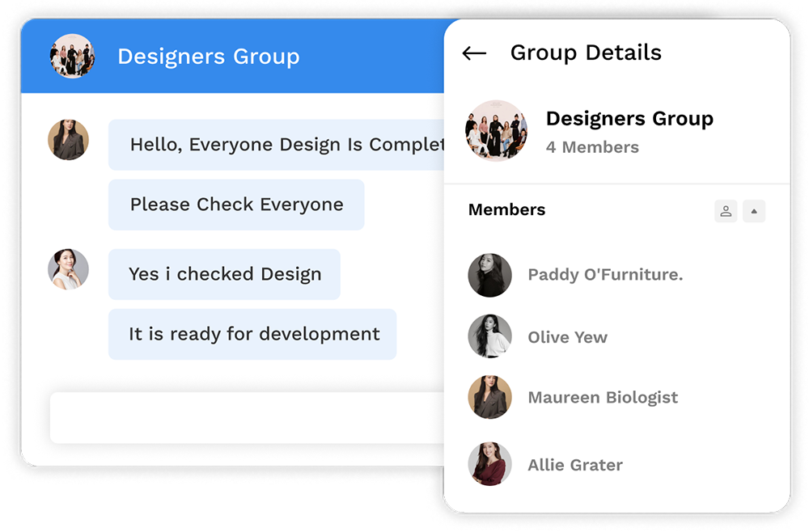Image resolution: width=809 pixels, height=532 pixels.
Task: Select Paddy O'Furniture's avatar
Action: click(x=489, y=275)
